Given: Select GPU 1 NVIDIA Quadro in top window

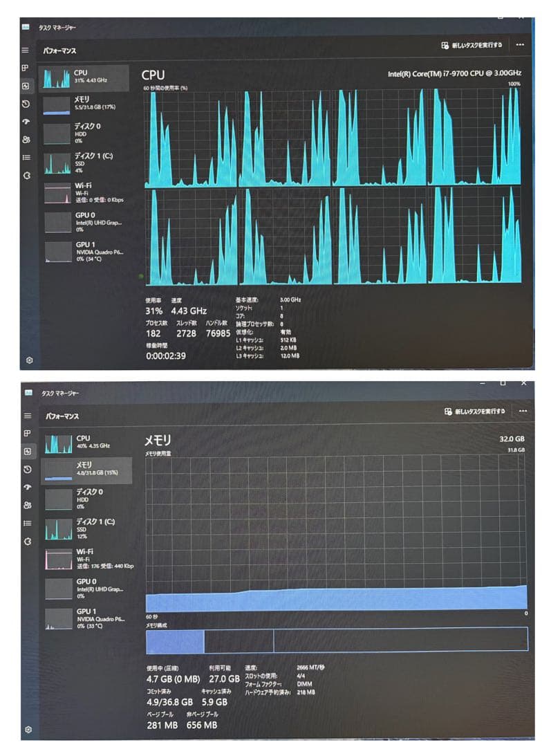Looking at the screenshot, I should 84,252.
